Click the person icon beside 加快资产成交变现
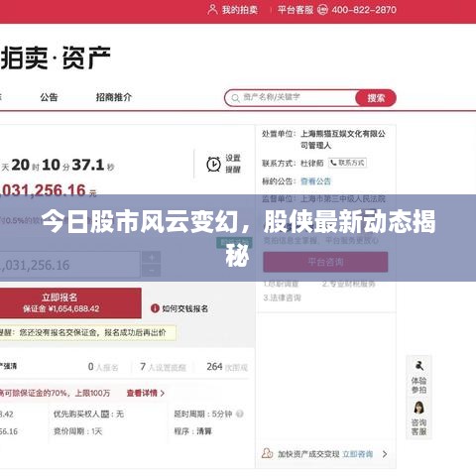 coord(267,453)
